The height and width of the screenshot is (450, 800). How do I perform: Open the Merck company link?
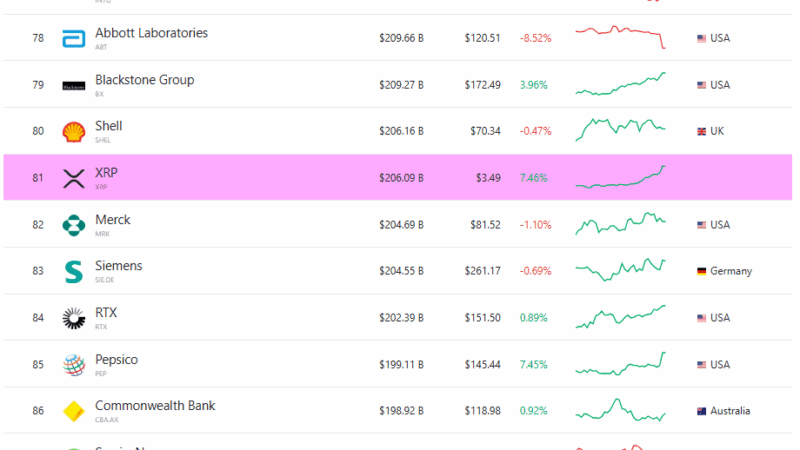pos(113,220)
